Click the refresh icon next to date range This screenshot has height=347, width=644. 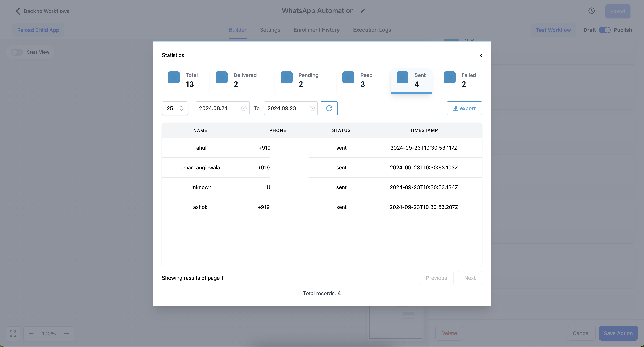tap(329, 108)
